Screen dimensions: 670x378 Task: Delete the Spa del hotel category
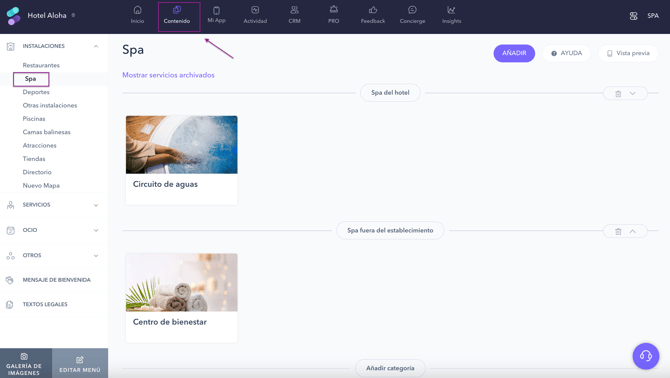618,94
